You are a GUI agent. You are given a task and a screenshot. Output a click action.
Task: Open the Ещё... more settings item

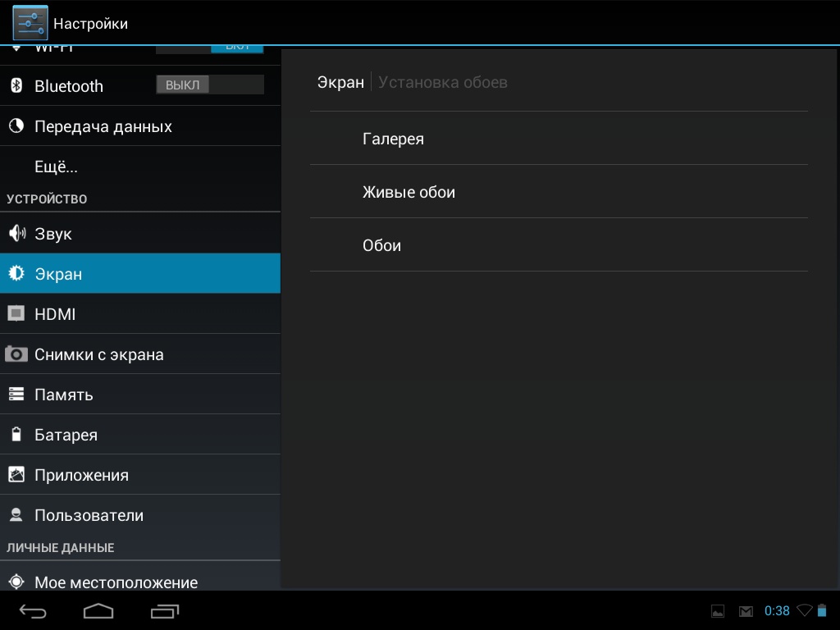pos(56,167)
